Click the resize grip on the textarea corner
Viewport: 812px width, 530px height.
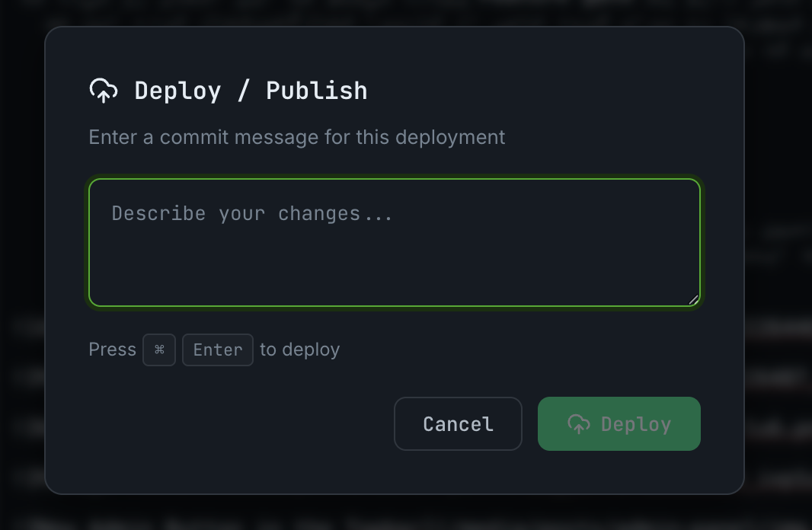pos(692,300)
